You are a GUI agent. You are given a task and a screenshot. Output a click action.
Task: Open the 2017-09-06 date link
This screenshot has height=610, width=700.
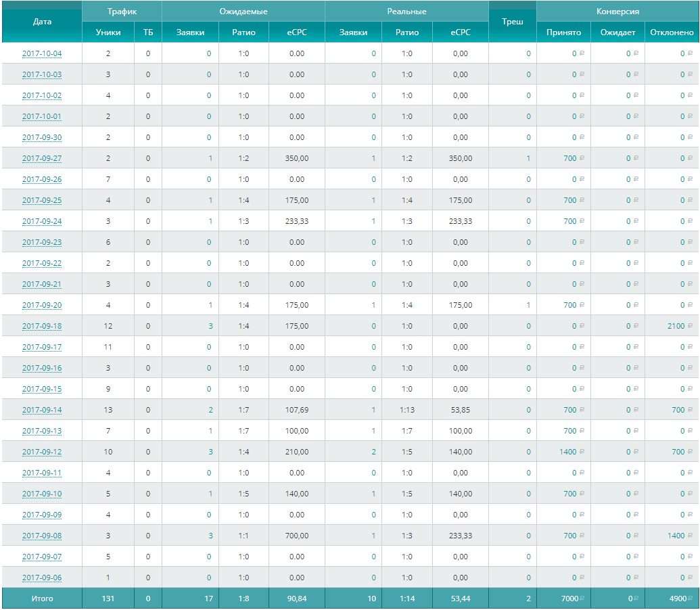click(42, 578)
